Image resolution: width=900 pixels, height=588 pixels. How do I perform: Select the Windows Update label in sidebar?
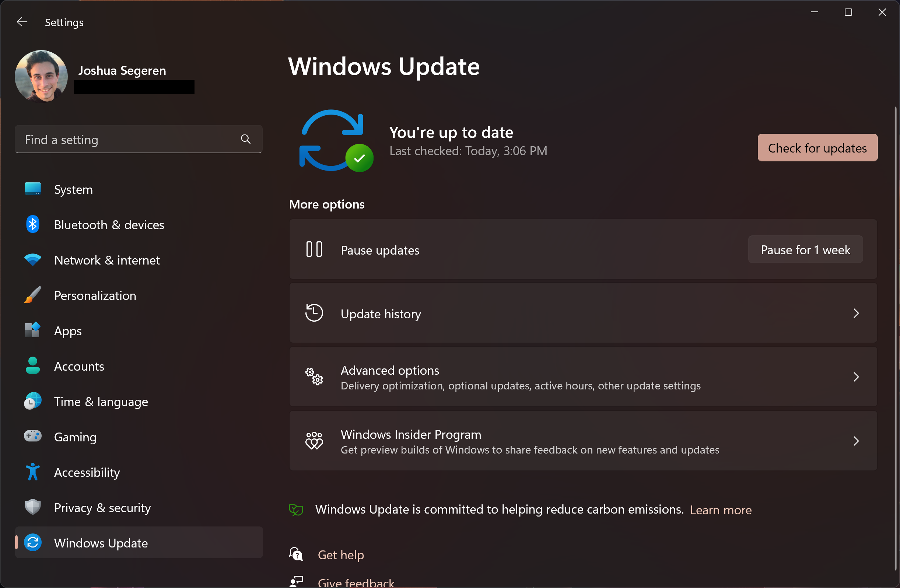101,543
